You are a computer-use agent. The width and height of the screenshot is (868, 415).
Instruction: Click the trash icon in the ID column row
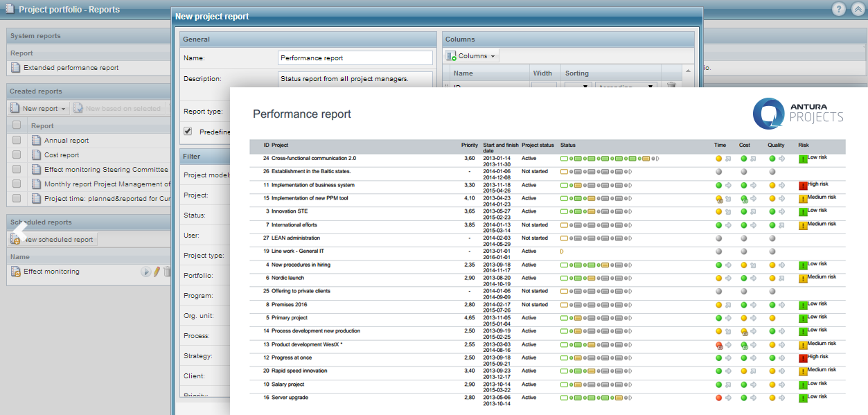tap(671, 85)
